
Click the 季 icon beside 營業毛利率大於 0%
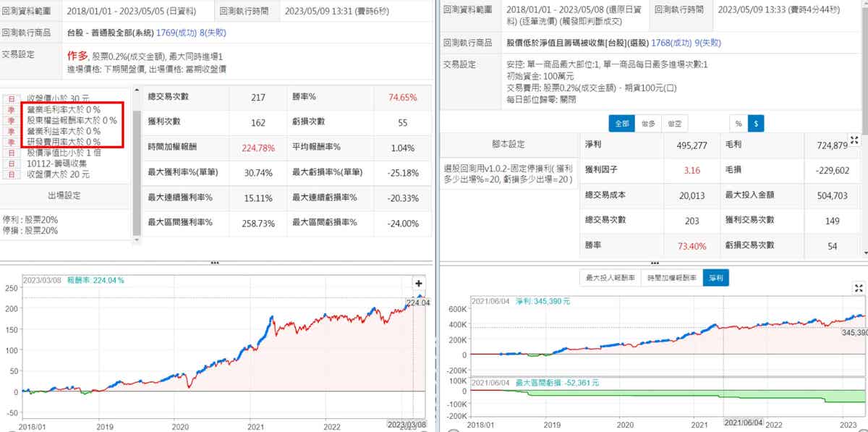point(12,109)
